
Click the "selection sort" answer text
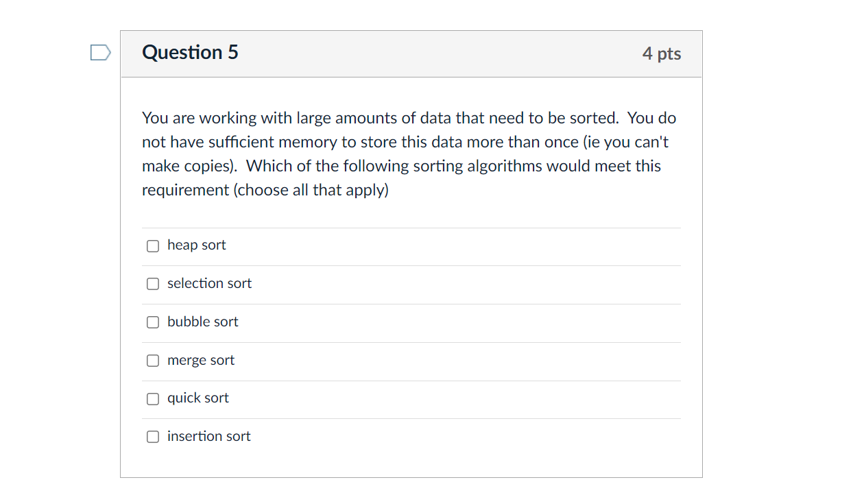(209, 283)
